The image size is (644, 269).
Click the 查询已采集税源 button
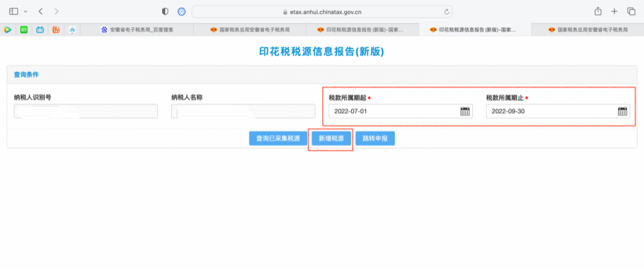tap(278, 139)
